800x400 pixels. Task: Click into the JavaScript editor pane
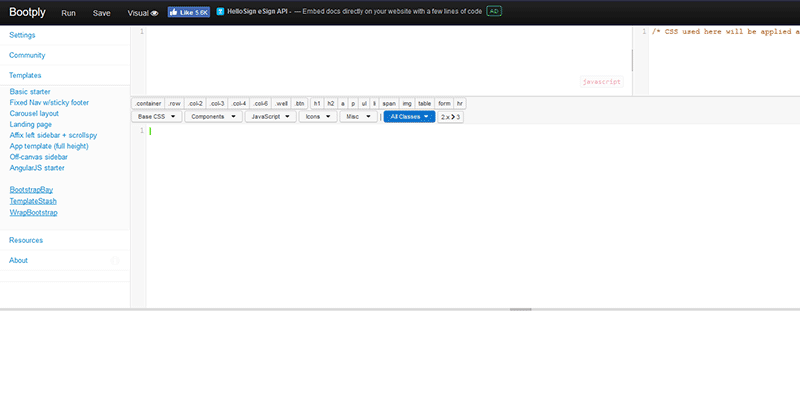[381, 60]
